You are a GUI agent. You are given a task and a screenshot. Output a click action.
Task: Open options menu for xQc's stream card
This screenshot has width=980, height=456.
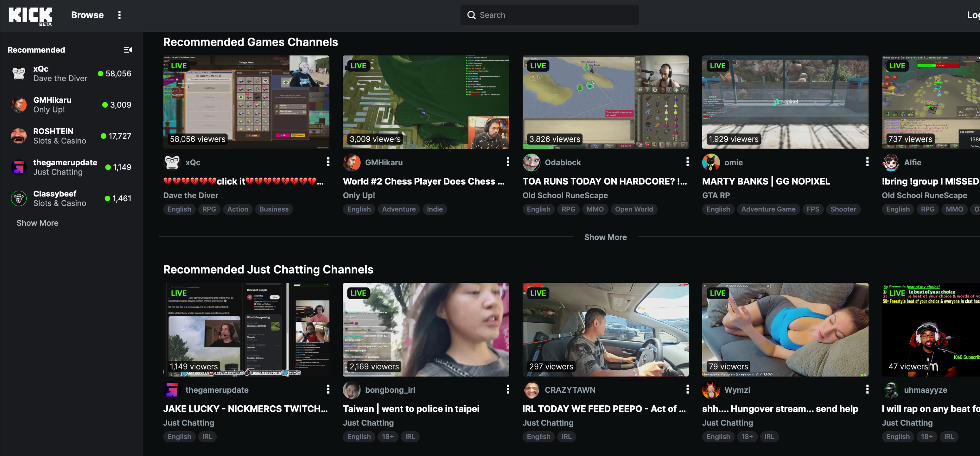(328, 162)
